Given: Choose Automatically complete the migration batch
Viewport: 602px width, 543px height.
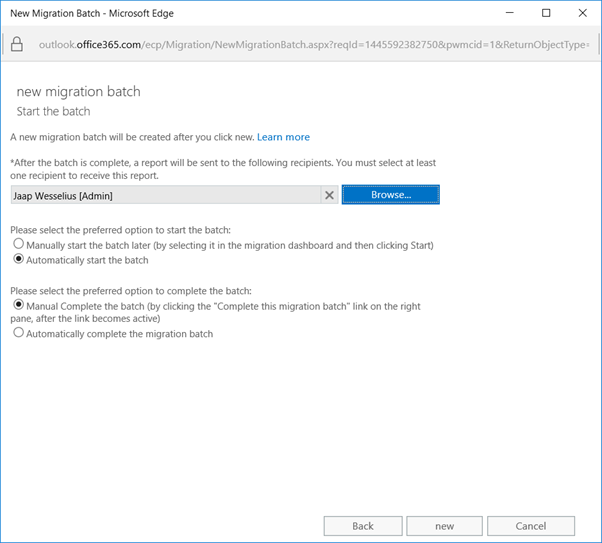Looking at the screenshot, I should (x=17, y=334).
